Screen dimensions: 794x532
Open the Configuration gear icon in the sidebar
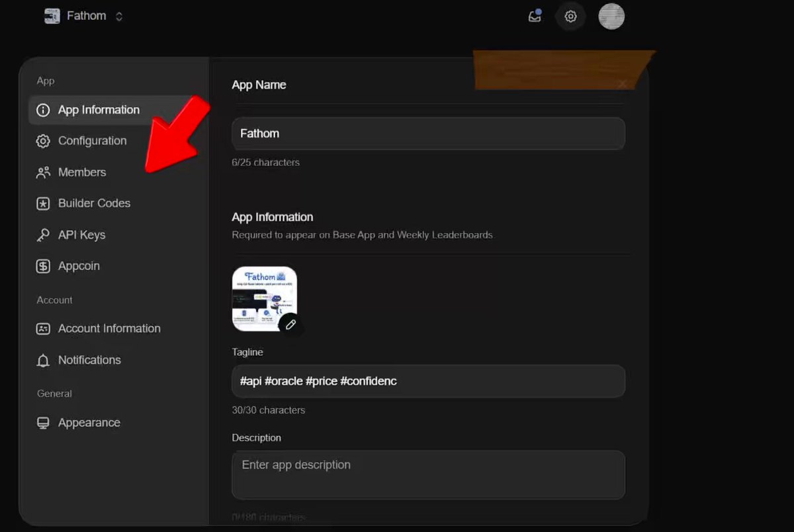click(x=43, y=141)
